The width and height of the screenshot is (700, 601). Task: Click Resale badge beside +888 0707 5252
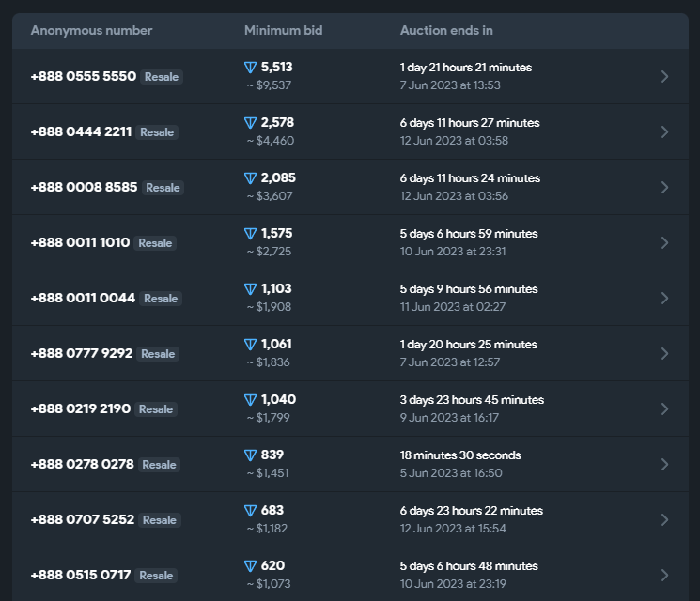point(160,520)
